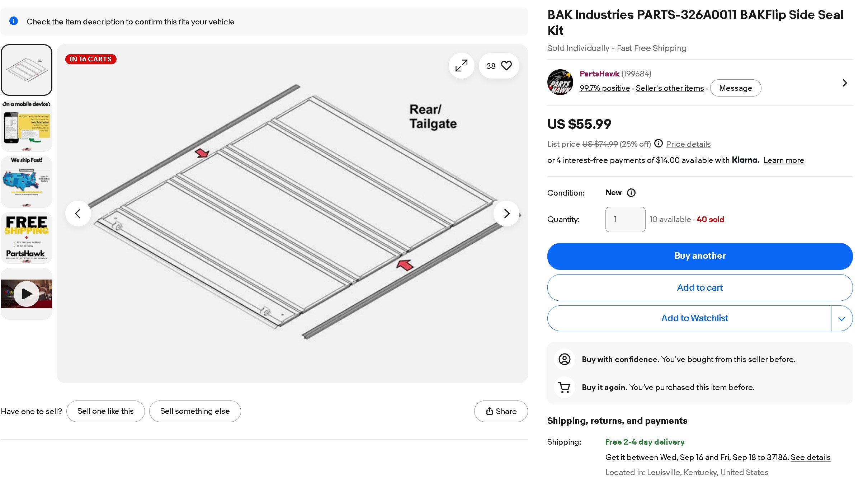
Task: Click the struck-through US $74.99 list price
Action: coord(600,144)
